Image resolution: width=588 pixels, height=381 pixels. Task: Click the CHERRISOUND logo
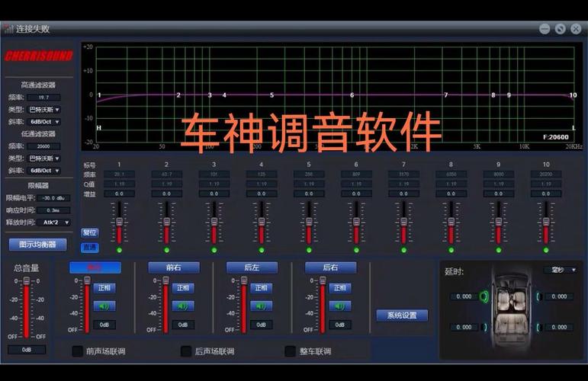[x=39, y=56]
